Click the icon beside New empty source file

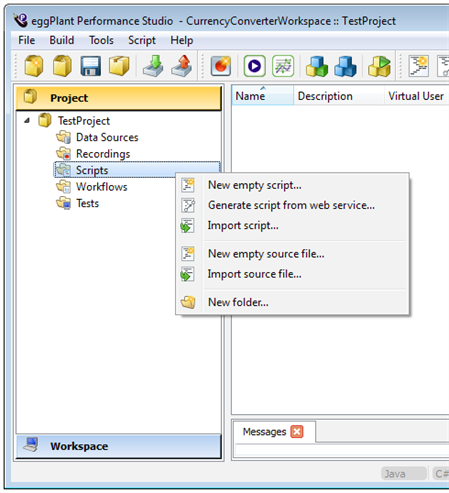pos(188,254)
